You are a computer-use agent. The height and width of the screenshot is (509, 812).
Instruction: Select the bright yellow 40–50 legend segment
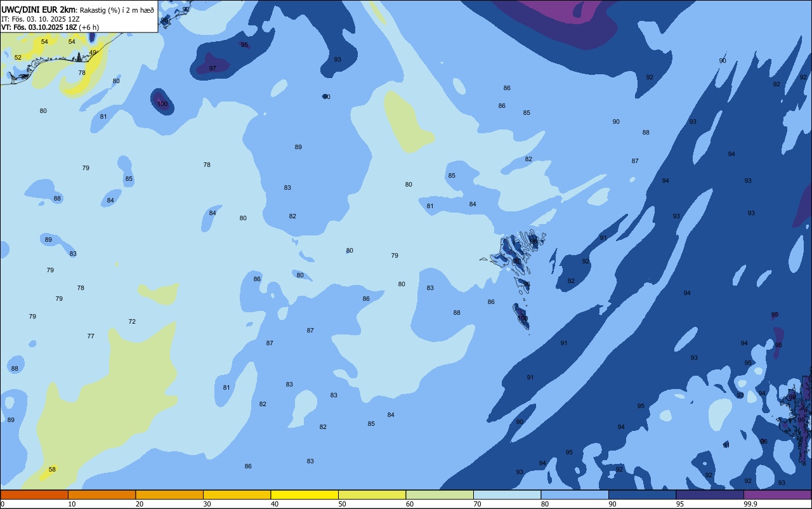coord(304,494)
